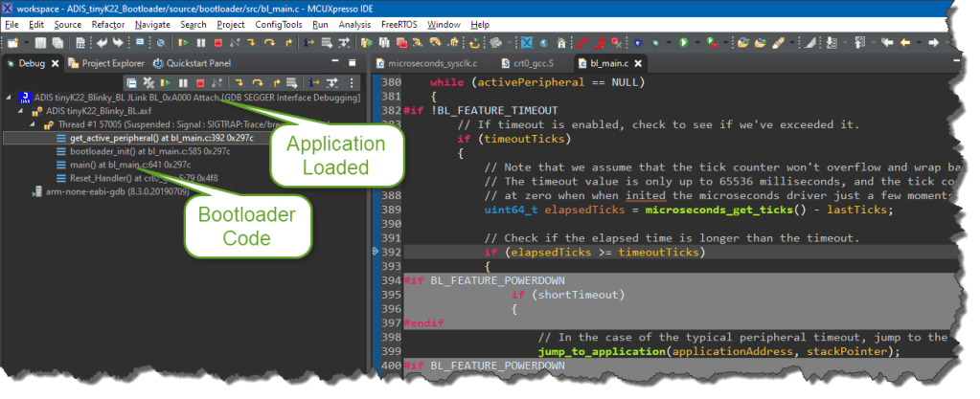
Task: Close the bl_main.c editor tab
Action: click(639, 64)
